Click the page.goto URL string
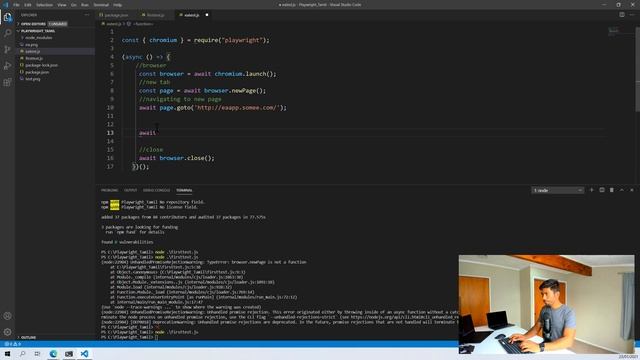The image size is (640, 360). point(237,108)
